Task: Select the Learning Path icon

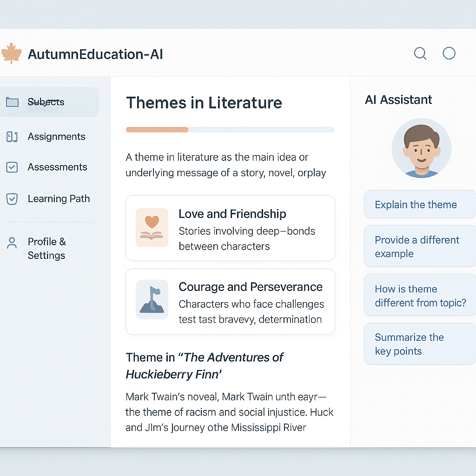Action: [x=12, y=198]
